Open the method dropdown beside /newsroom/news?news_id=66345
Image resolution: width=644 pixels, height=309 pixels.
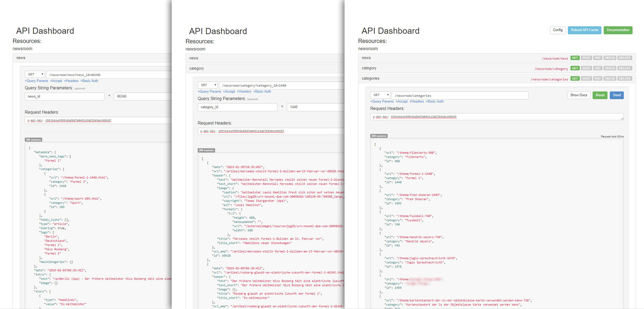click(35, 74)
